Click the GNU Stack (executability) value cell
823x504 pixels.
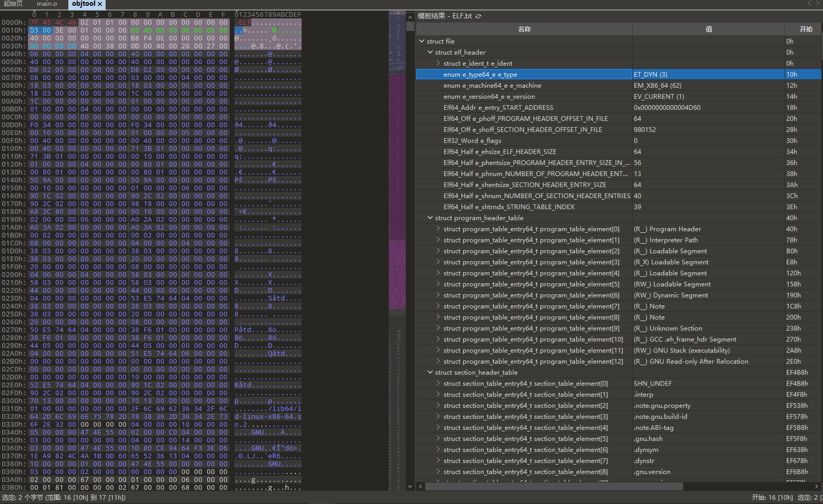pyautogui.click(x=708, y=351)
